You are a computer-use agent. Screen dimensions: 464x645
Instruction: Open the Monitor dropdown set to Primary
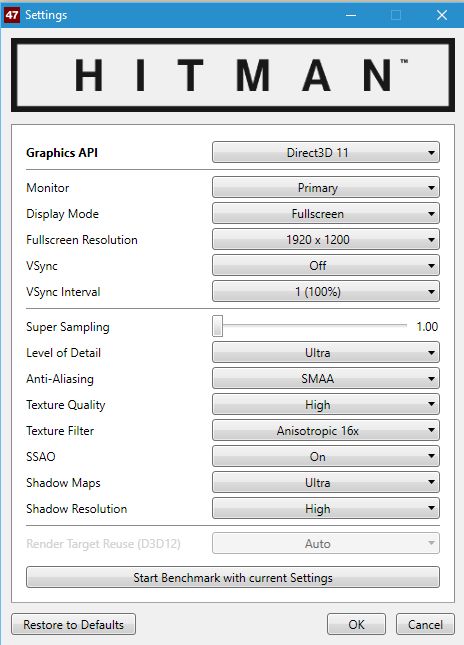point(326,188)
